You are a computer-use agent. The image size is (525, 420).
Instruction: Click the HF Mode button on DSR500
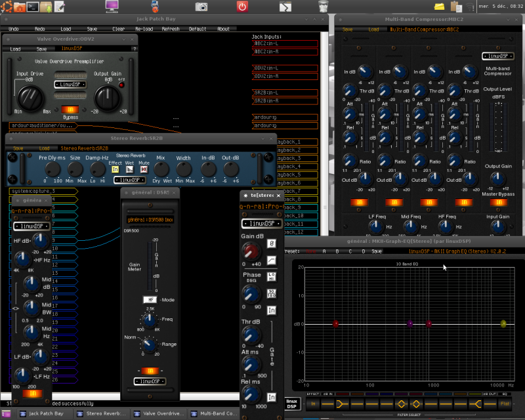pos(149,299)
